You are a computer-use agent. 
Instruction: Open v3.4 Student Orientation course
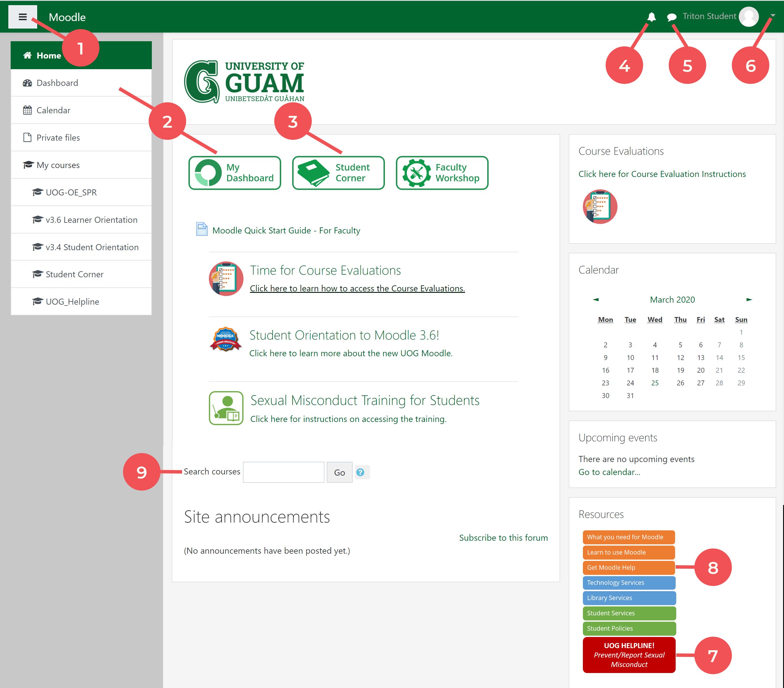[81, 247]
